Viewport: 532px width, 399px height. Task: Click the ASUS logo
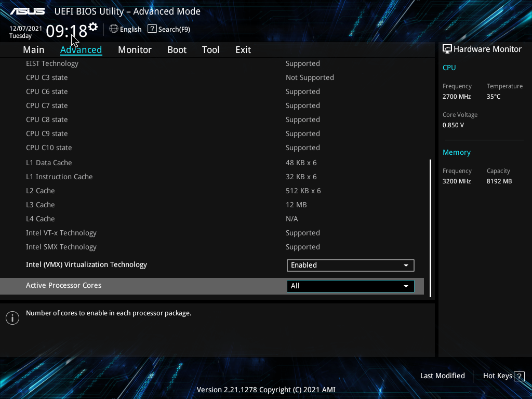(x=28, y=11)
